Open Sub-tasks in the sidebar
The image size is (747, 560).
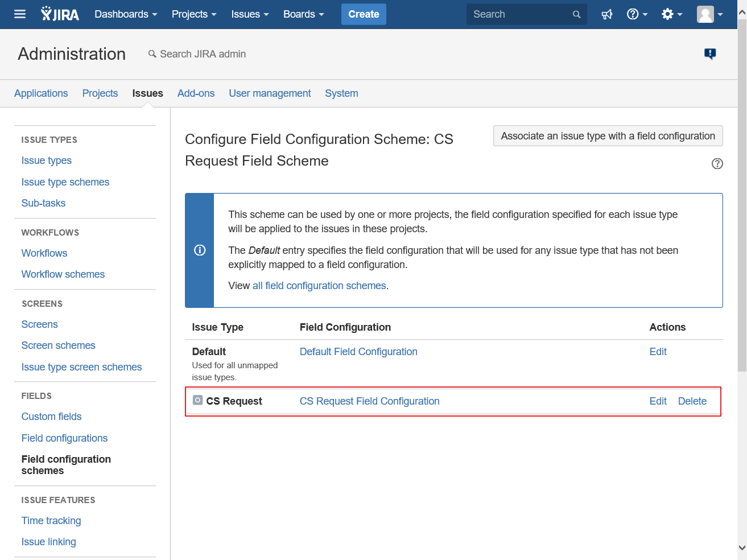tap(43, 203)
